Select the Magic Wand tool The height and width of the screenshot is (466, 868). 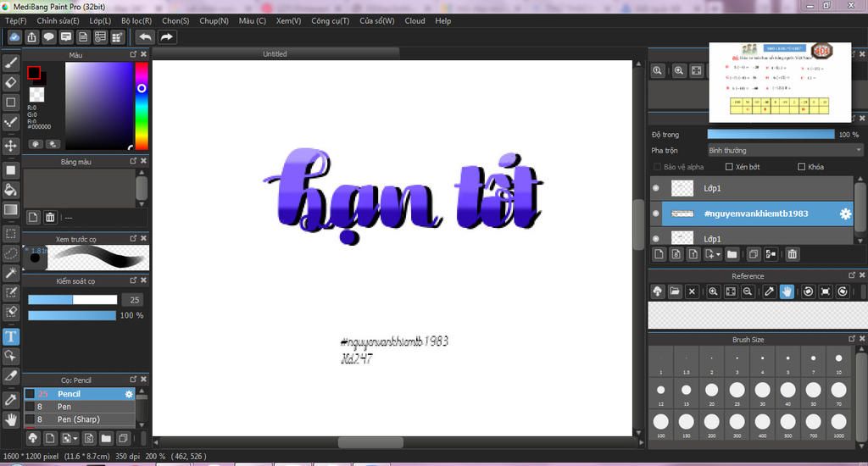coord(10,273)
